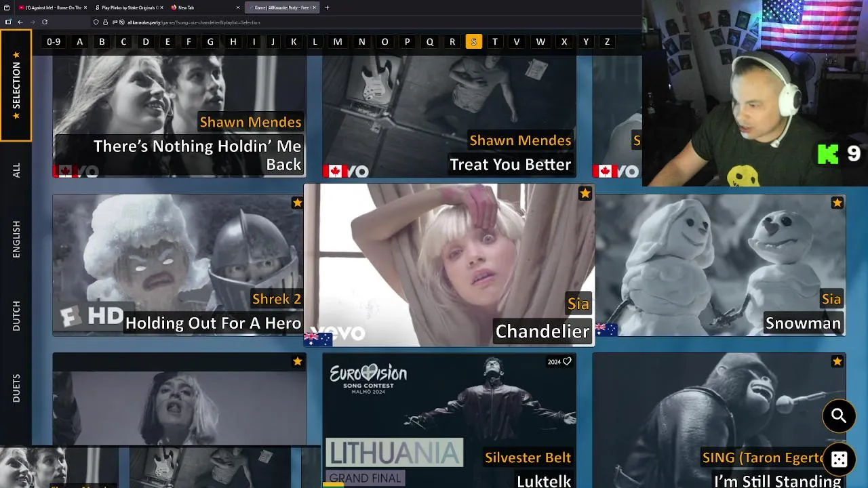Image resolution: width=868 pixels, height=488 pixels.
Task: Jump to letter L
Action: point(315,42)
